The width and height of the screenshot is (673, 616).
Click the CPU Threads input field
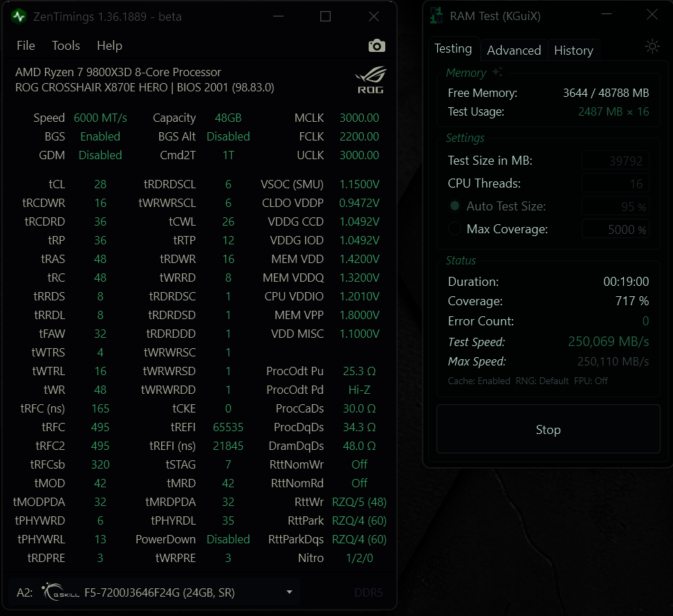(x=615, y=183)
